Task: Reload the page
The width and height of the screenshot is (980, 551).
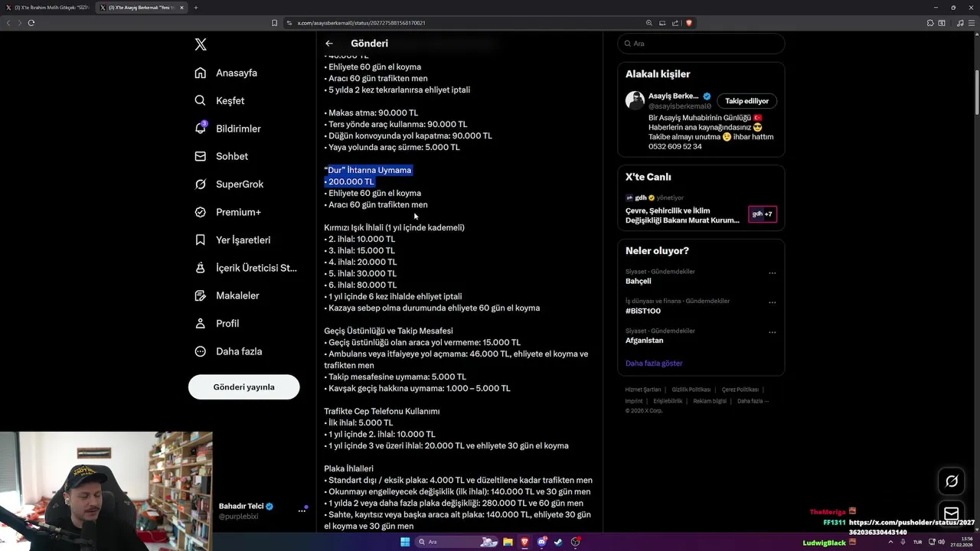Action: (31, 23)
